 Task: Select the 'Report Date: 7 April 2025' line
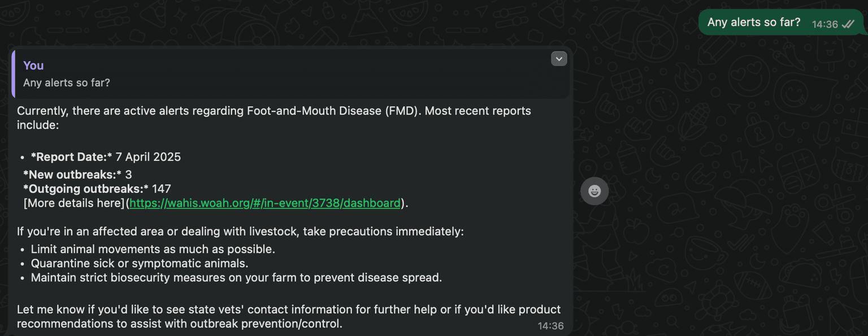(106, 157)
